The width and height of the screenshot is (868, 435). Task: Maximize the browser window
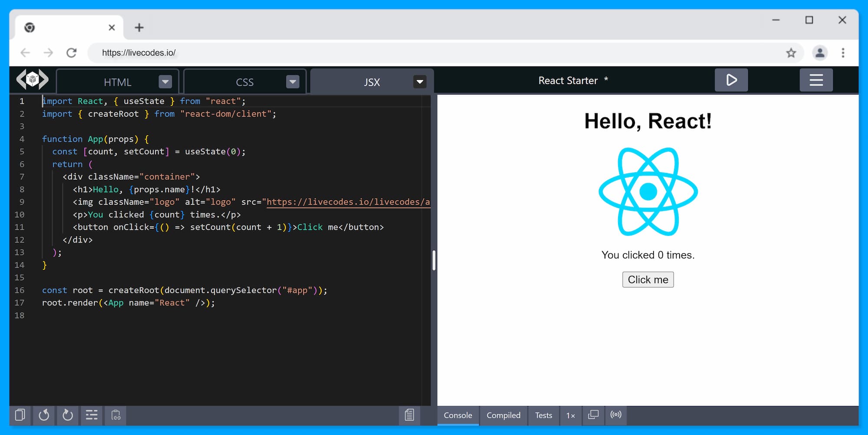point(809,20)
